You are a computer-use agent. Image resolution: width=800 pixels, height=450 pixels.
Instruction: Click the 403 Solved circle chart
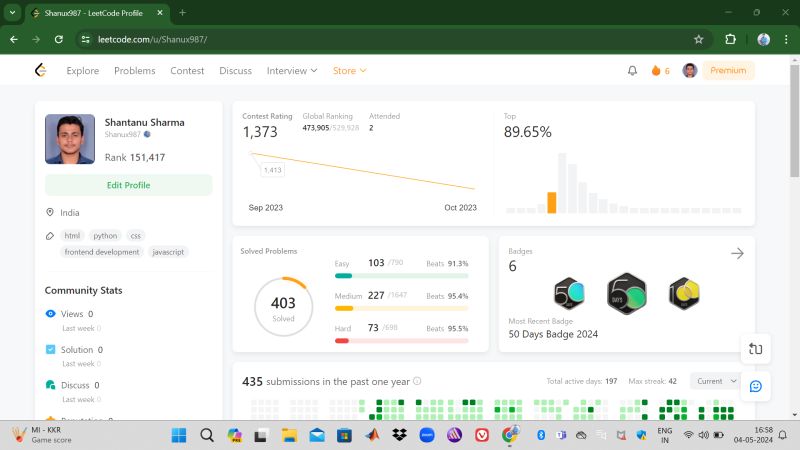tap(283, 307)
